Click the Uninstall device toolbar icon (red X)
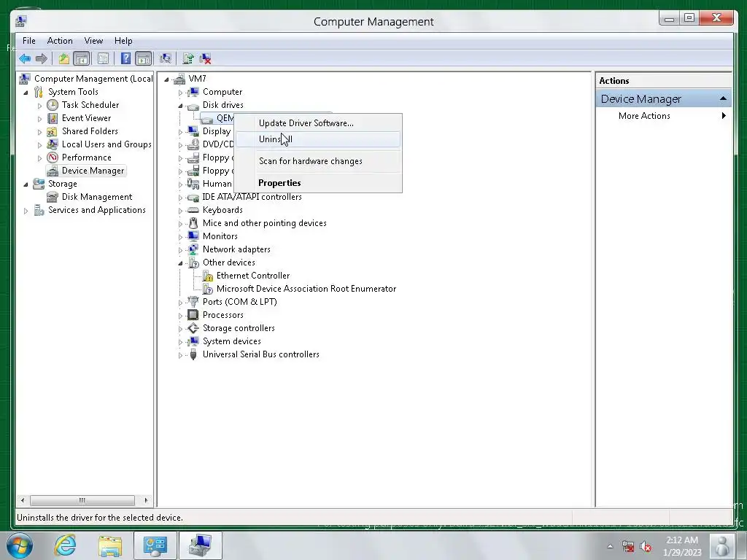Screen dimensions: 747x560 click(x=205, y=58)
